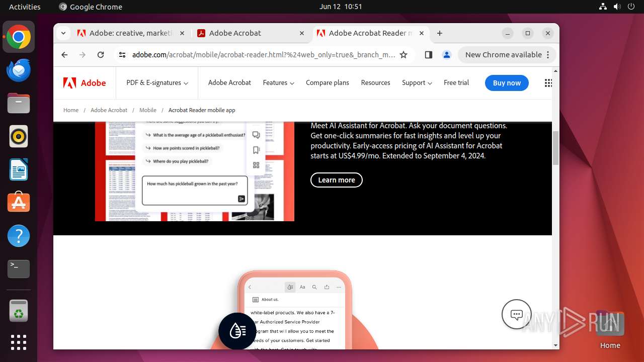Click the Learn more button
Image resolution: width=644 pixels, height=362 pixels.
[x=337, y=180]
